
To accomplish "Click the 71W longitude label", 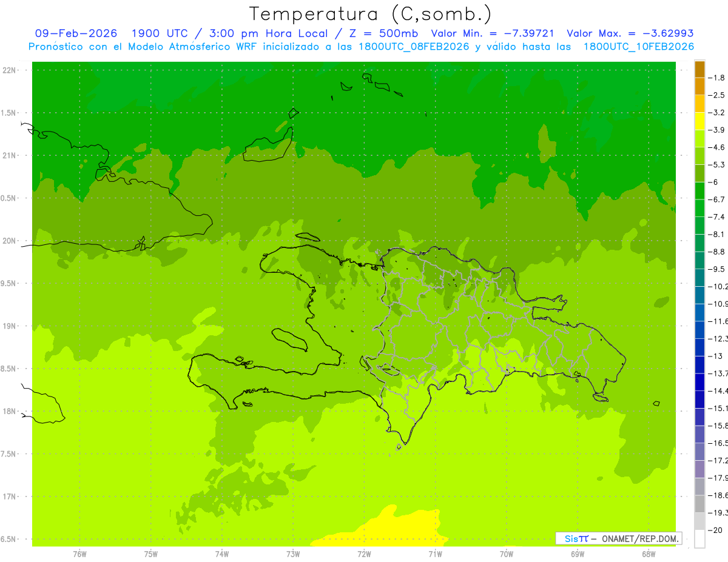I will (435, 554).
